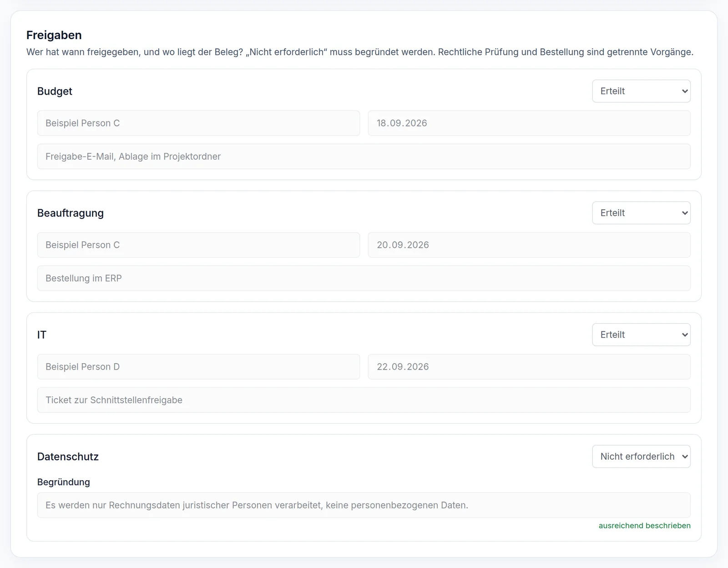Click the Freigaben section heading

coord(54,35)
